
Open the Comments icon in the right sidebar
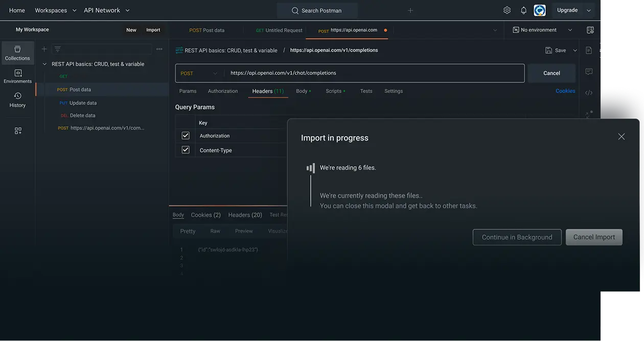[x=589, y=72]
